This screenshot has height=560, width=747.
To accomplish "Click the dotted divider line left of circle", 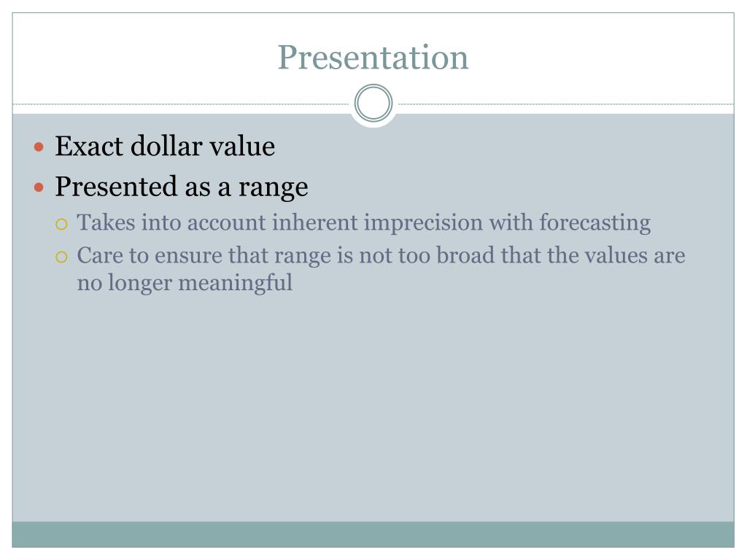I will point(181,104).
